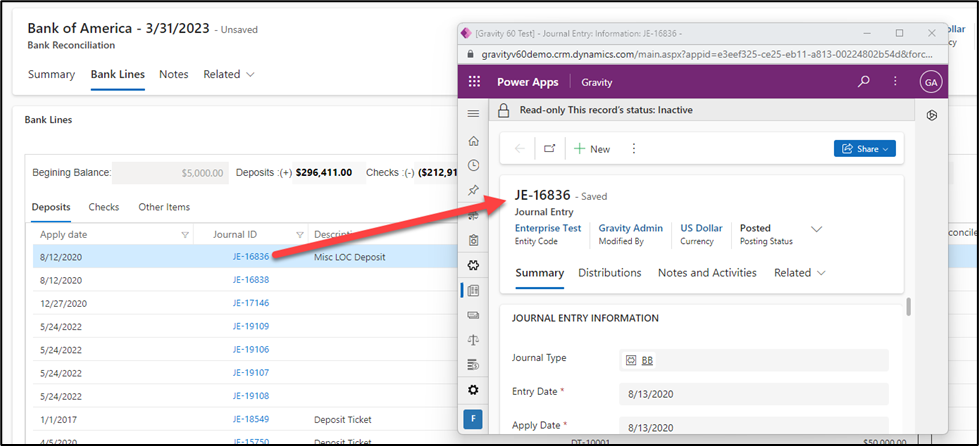Open the balance scale sidebar icon
The width and height of the screenshot is (979, 446).
point(473,340)
